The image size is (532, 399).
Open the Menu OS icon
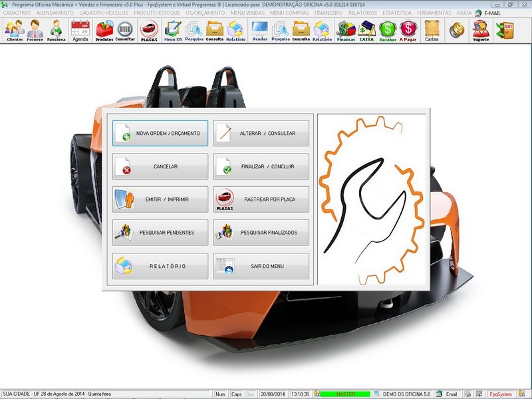173,30
